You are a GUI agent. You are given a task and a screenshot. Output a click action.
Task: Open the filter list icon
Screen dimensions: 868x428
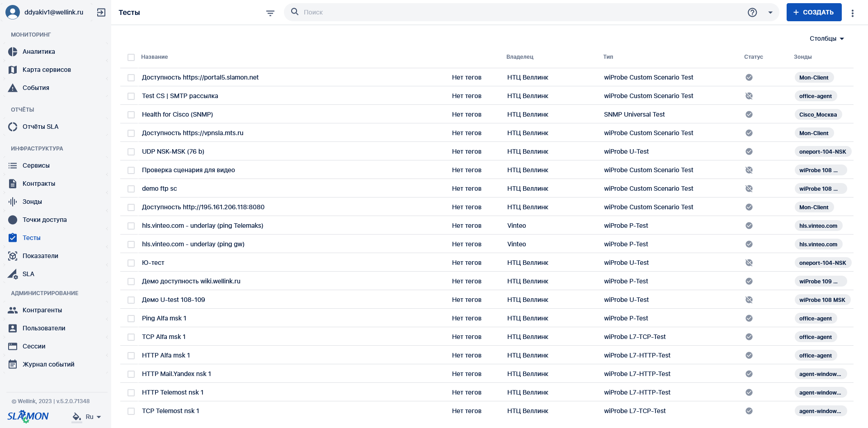270,13
